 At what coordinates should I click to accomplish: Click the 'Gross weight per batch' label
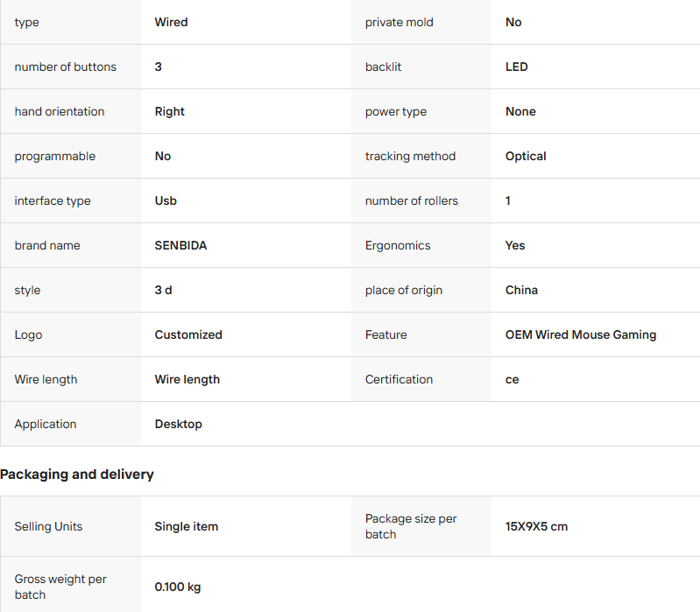click(x=60, y=587)
